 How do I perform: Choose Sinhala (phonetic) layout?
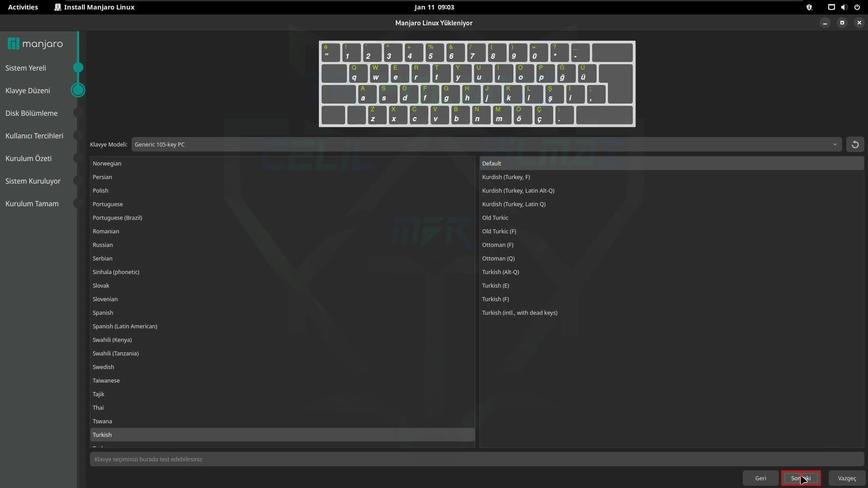[x=282, y=272]
